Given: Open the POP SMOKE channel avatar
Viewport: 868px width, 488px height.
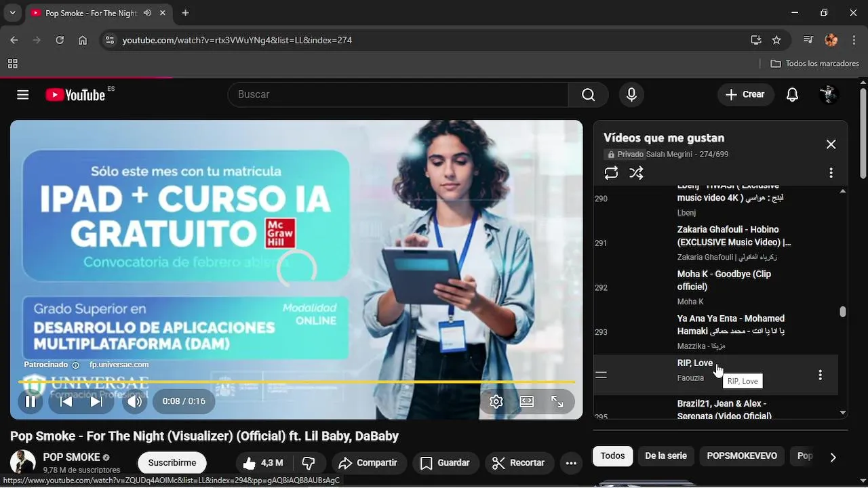Looking at the screenshot, I should (23, 462).
